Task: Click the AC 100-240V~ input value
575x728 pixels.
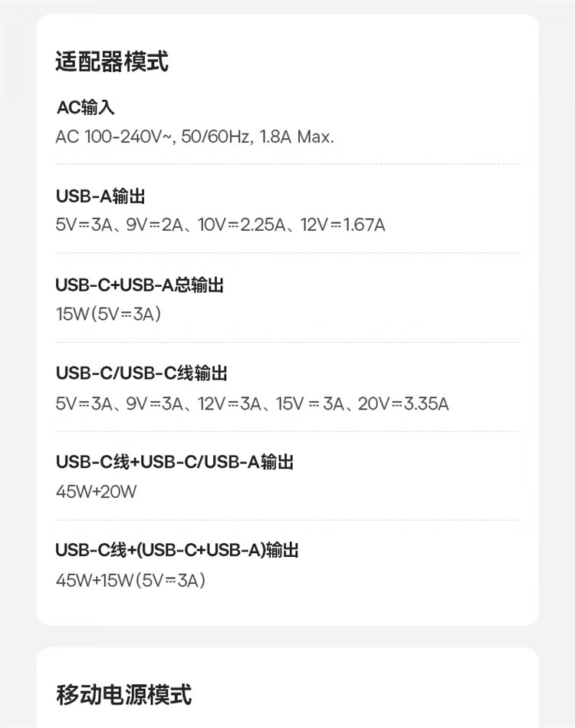Action: pyautogui.click(x=115, y=137)
